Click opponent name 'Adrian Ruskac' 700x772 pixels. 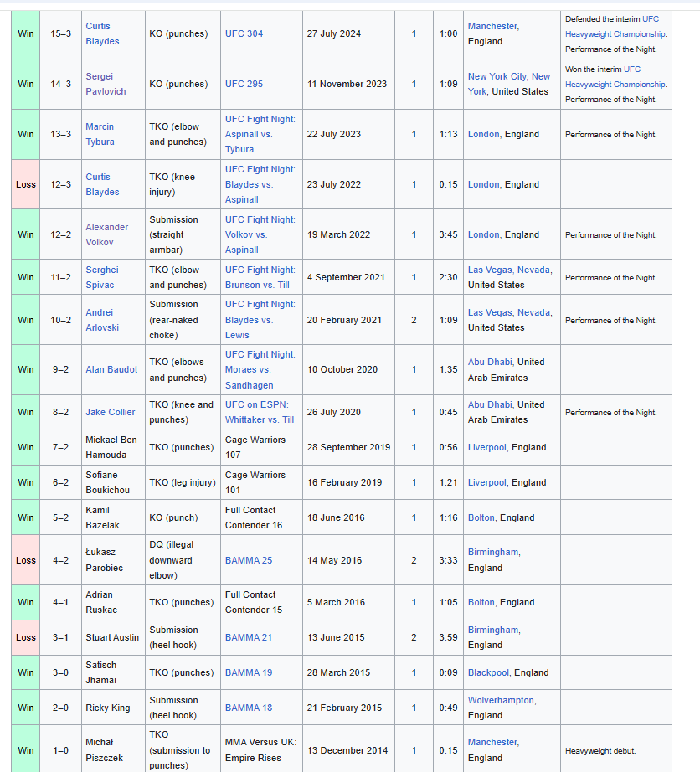[101, 603]
